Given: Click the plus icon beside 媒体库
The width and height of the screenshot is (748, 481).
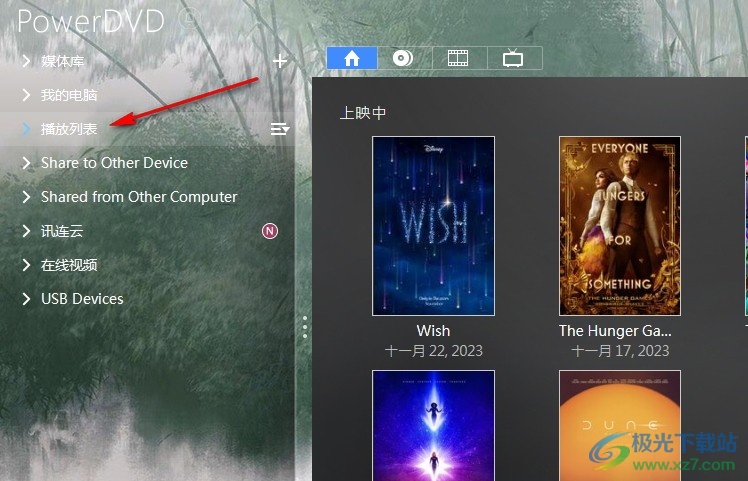Looking at the screenshot, I should (x=280, y=61).
